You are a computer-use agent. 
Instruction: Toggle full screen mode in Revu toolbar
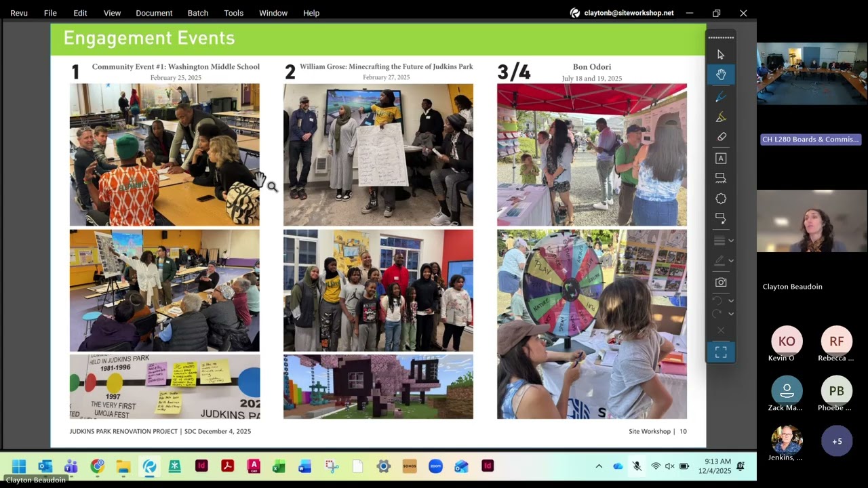721,352
